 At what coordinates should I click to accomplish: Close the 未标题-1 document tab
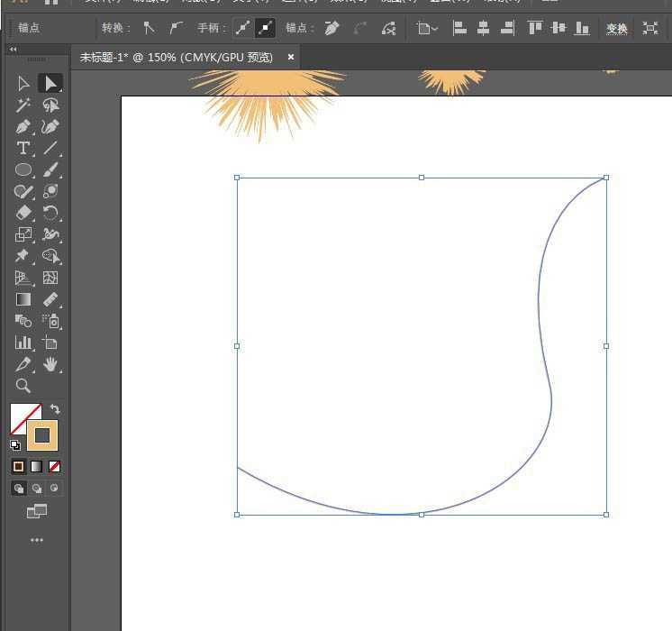click(x=291, y=57)
